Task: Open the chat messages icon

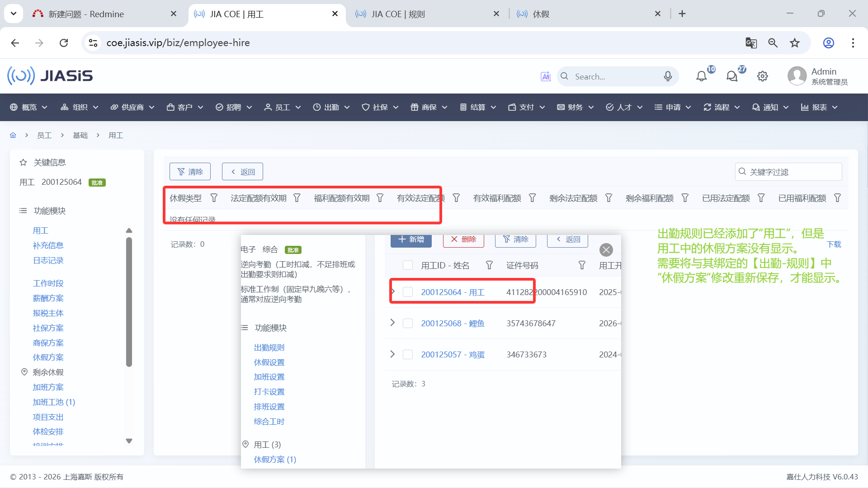Action: (x=731, y=76)
